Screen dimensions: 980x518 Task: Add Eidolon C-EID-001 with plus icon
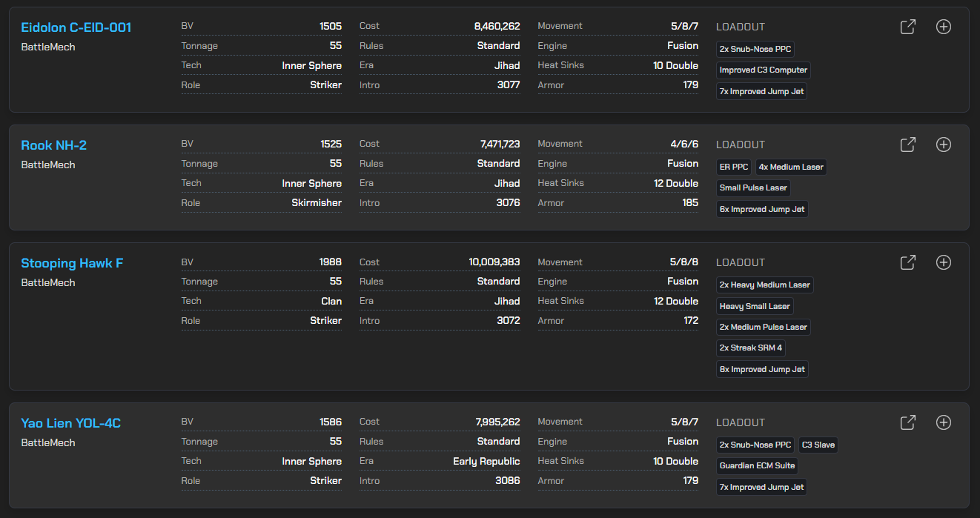[x=943, y=27]
